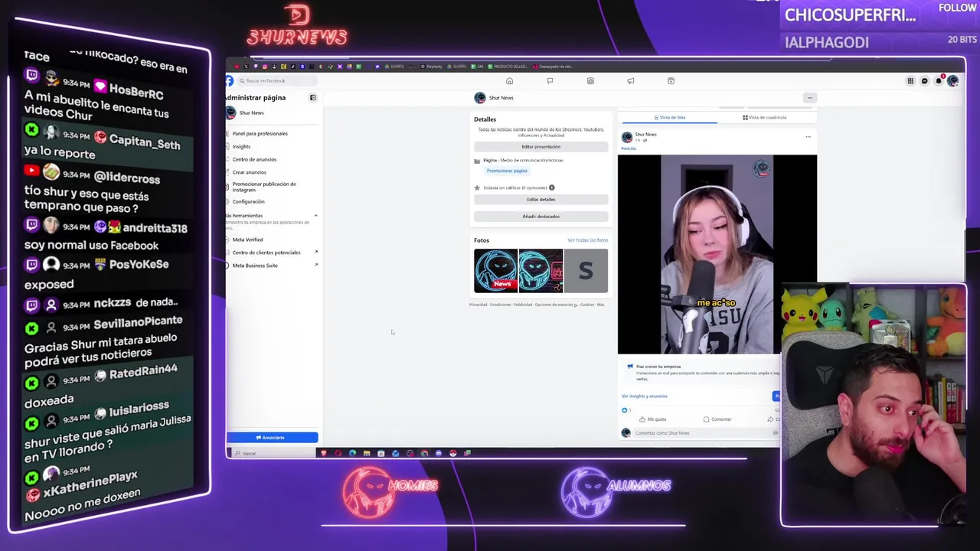Open the 'Ver todas las fotos' link
The width and height of the screenshot is (980, 551).
coord(587,240)
